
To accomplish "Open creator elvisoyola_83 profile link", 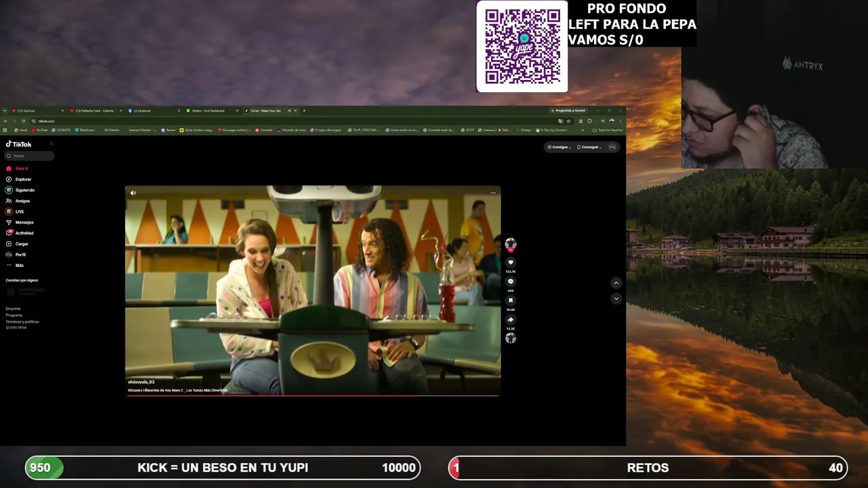I will 141,382.
